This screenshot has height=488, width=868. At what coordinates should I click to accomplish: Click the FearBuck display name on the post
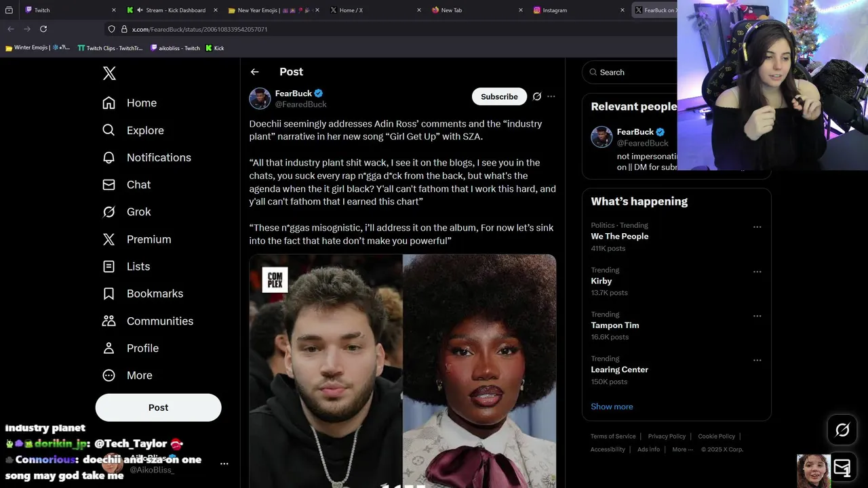pos(294,93)
